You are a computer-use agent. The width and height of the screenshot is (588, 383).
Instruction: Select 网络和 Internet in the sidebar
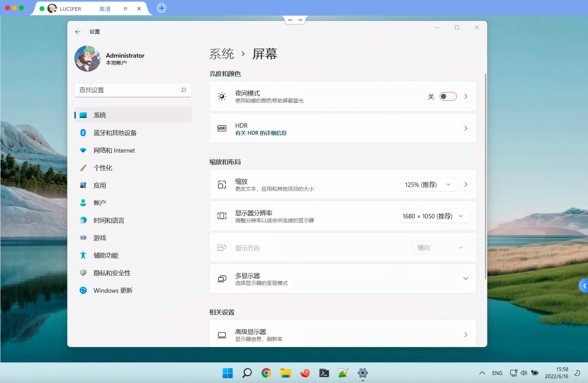(114, 150)
